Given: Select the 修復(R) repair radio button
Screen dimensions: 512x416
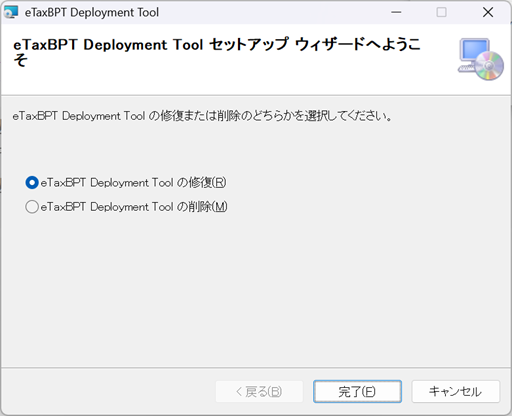Looking at the screenshot, I should point(32,183).
